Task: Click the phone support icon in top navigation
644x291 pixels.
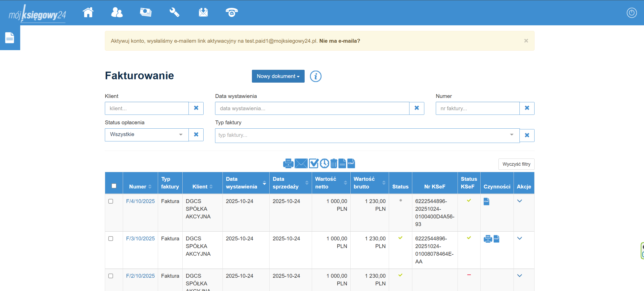Action: 231,12
